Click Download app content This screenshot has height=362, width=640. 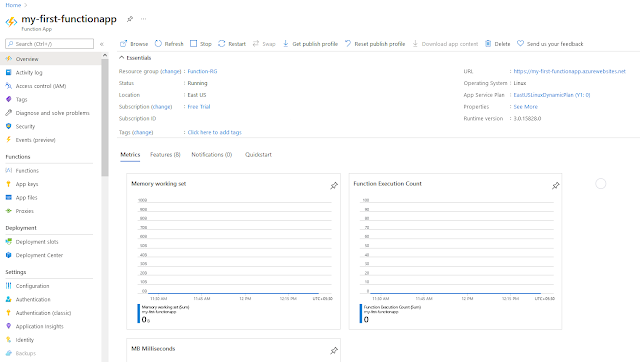(445, 44)
